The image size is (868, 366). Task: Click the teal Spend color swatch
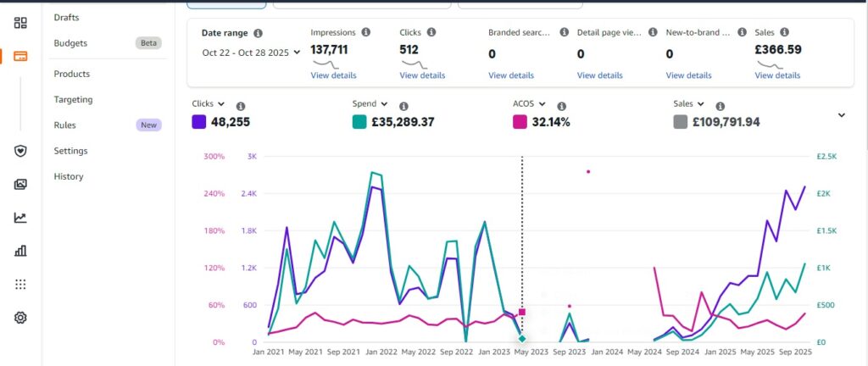[x=360, y=122]
